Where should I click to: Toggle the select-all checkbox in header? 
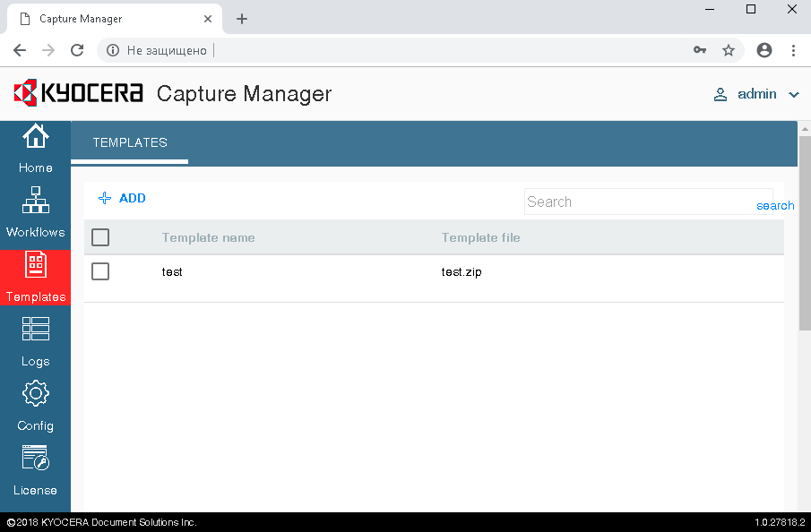pyautogui.click(x=100, y=237)
